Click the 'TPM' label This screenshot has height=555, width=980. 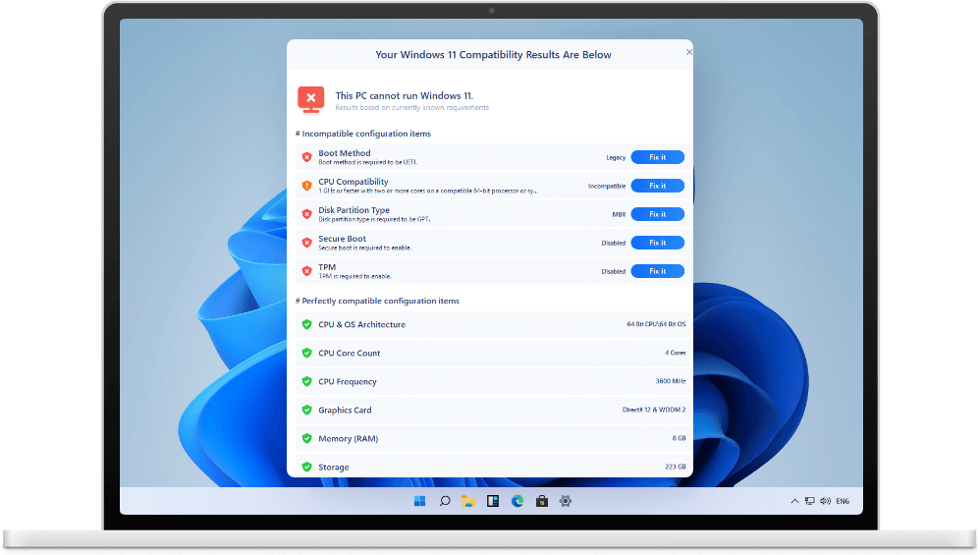coord(327,267)
